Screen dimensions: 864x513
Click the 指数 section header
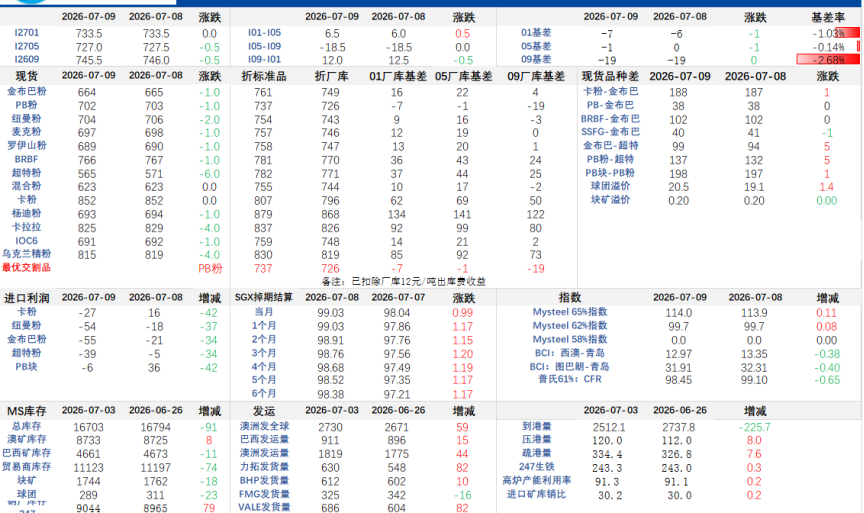(570, 298)
